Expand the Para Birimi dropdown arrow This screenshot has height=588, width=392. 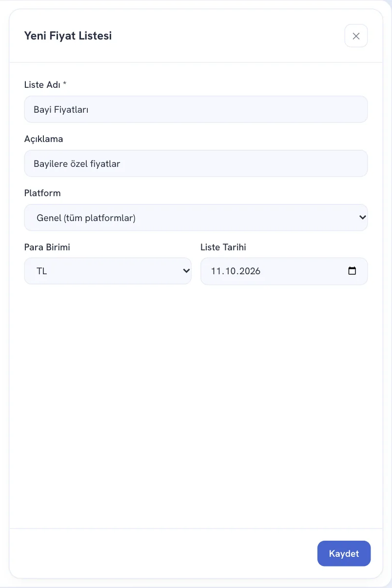186,271
